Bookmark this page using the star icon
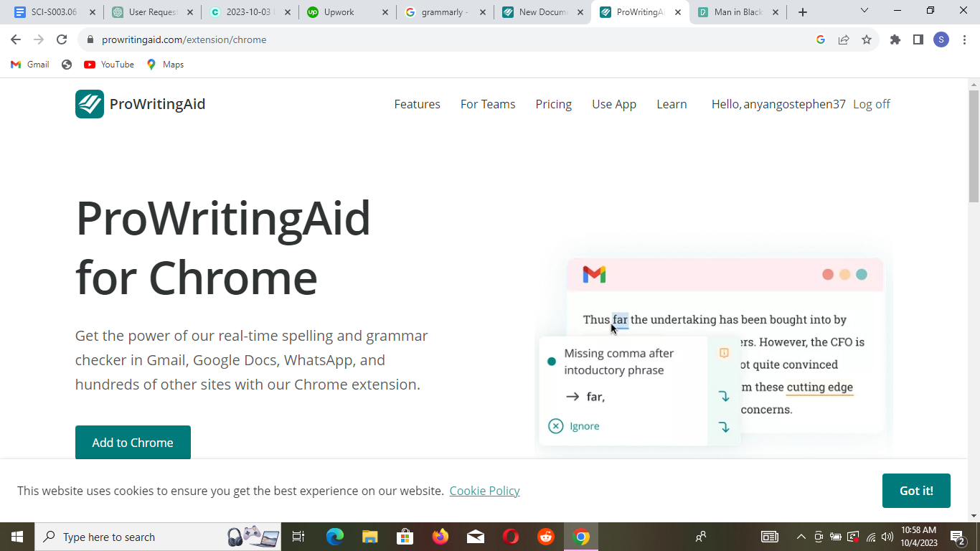The height and width of the screenshot is (551, 980). tap(867, 39)
